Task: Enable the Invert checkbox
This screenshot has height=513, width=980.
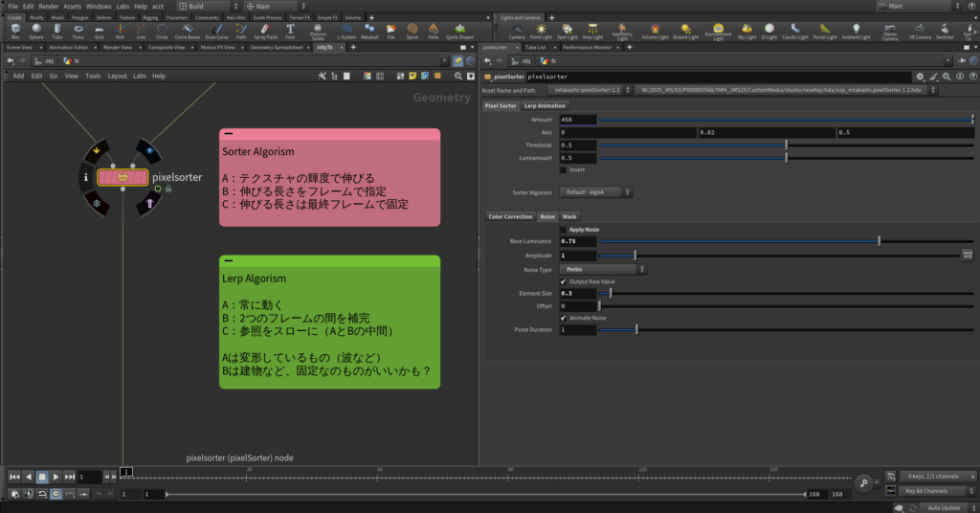Action: pos(563,169)
